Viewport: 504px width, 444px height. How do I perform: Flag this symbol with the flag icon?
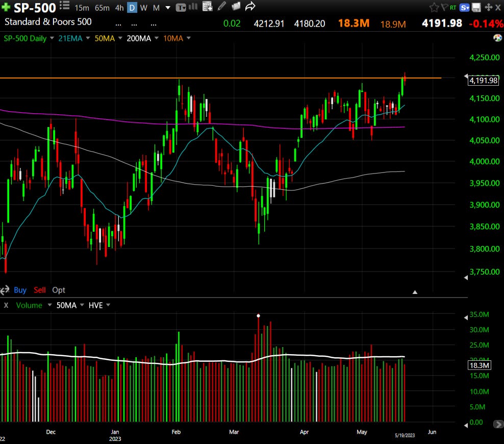point(444,7)
